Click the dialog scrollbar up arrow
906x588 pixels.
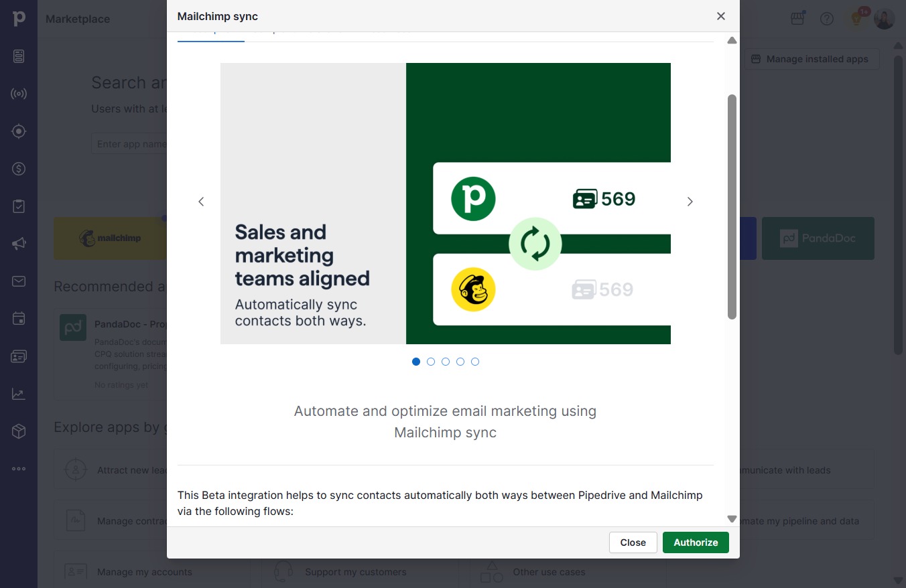732,41
